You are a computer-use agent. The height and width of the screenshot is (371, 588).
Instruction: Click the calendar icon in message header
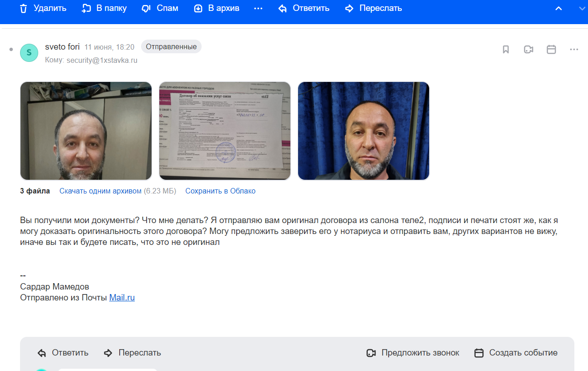point(551,50)
